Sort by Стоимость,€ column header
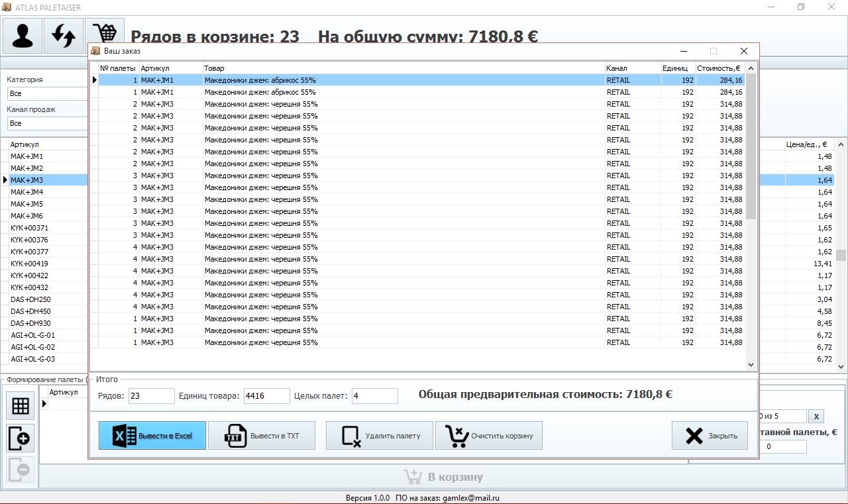Viewport: 848px width, 504px height. click(720, 68)
